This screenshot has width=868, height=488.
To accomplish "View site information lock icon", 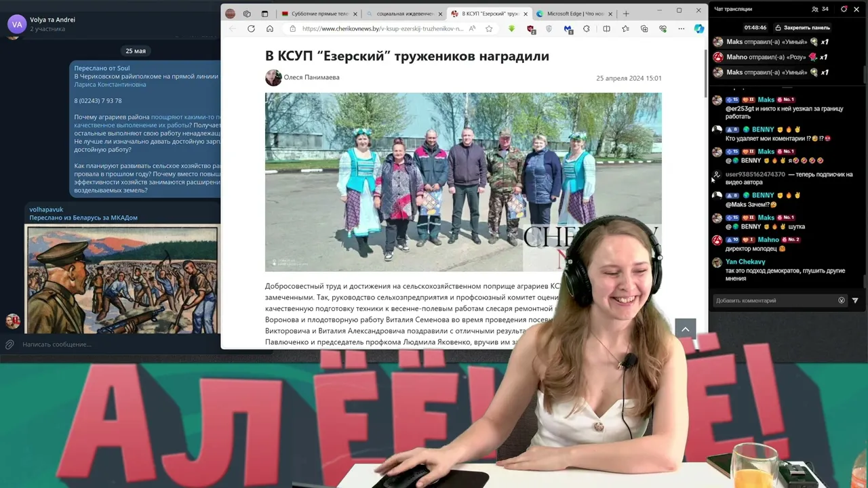I will click(x=293, y=28).
